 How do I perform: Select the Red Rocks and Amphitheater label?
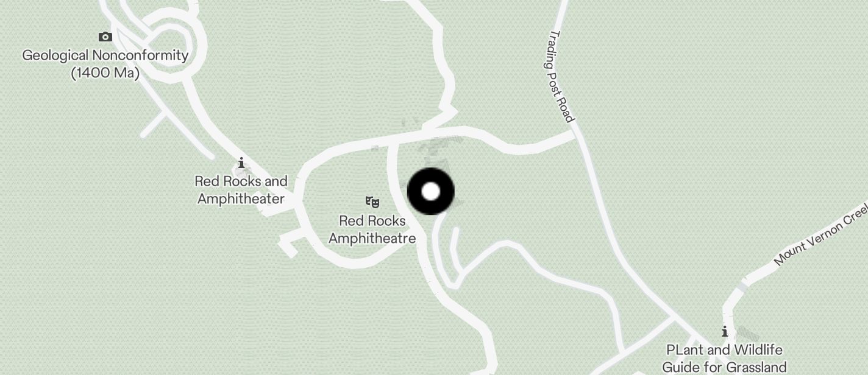pyautogui.click(x=241, y=190)
